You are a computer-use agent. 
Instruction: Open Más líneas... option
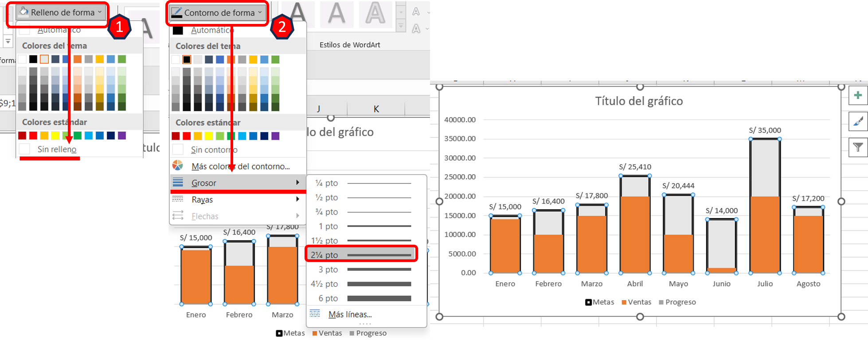point(350,314)
